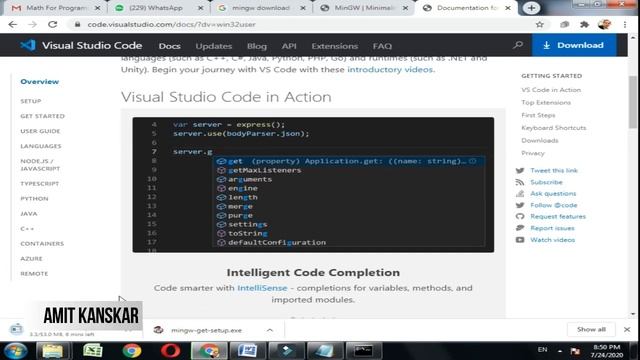This screenshot has height=360, width=640.
Task: Open the Windows Start menu
Action: [x=16, y=351]
